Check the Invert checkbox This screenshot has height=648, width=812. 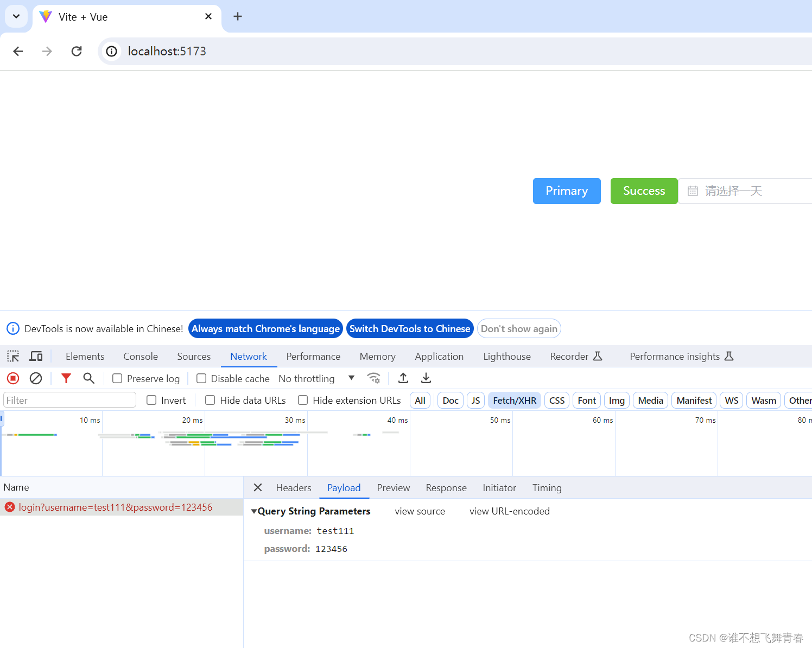click(151, 400)
